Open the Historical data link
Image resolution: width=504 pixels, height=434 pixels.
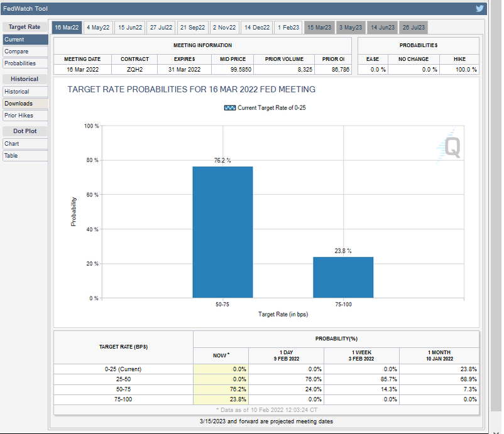pyautogui.click(x=25, y=92)
